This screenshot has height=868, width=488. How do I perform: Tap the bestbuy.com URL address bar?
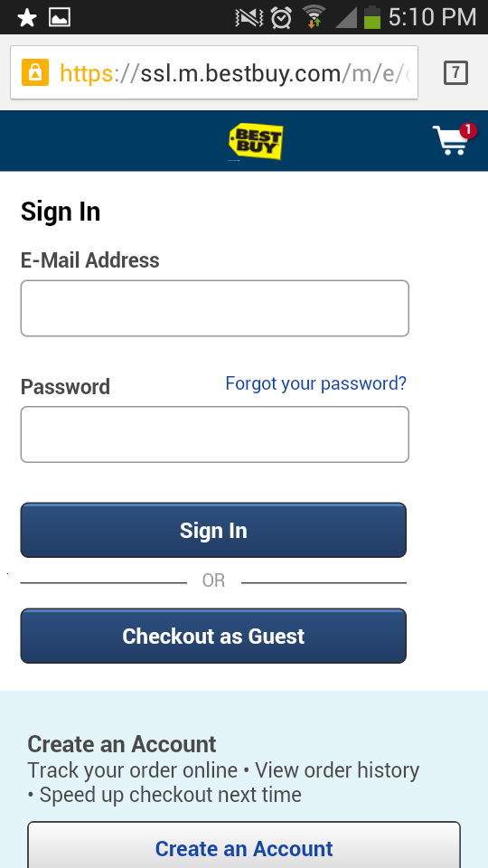point(214,72)
